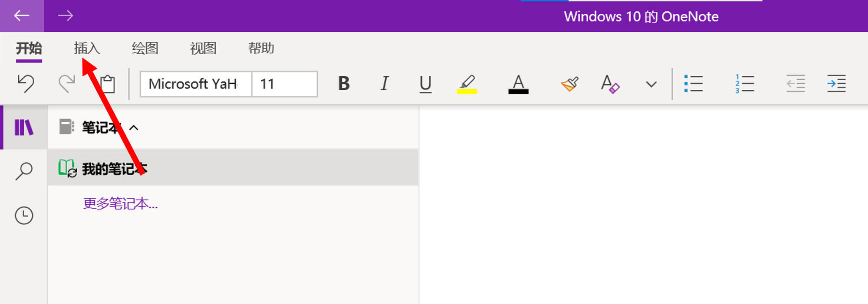Toggle the notebooks navigation pane icon
868x304 pixels.
(24, 127)
